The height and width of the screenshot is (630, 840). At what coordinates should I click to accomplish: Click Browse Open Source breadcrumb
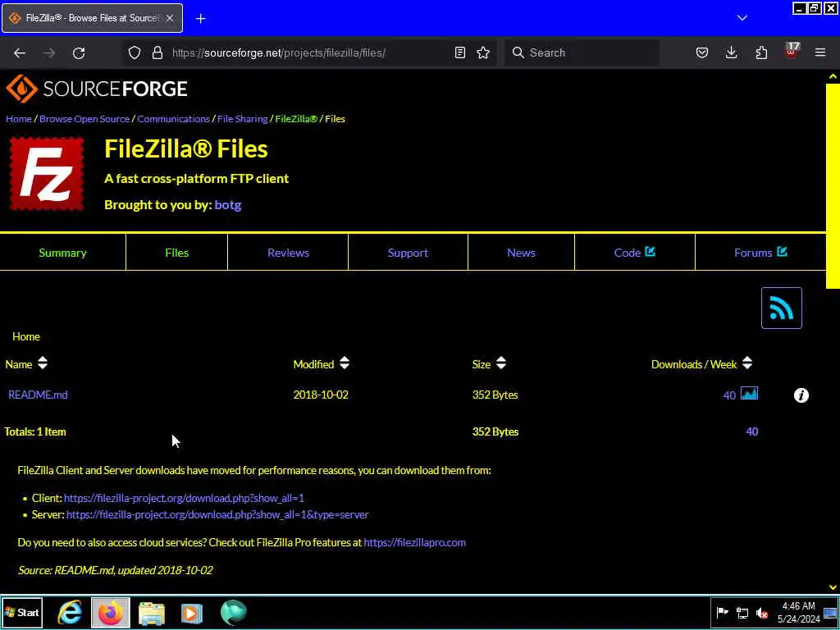[x=84, y=119]
